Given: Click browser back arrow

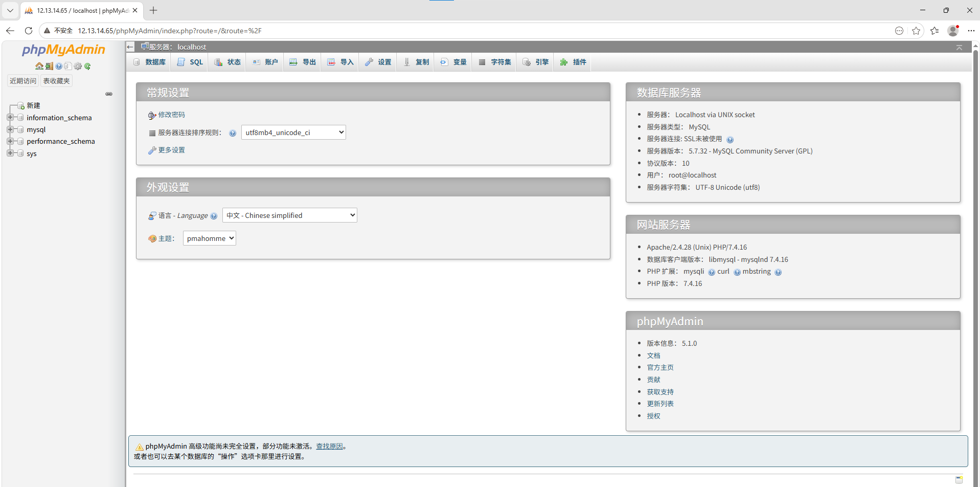Looking at the screenshot, I should click(x=10, y=31).
